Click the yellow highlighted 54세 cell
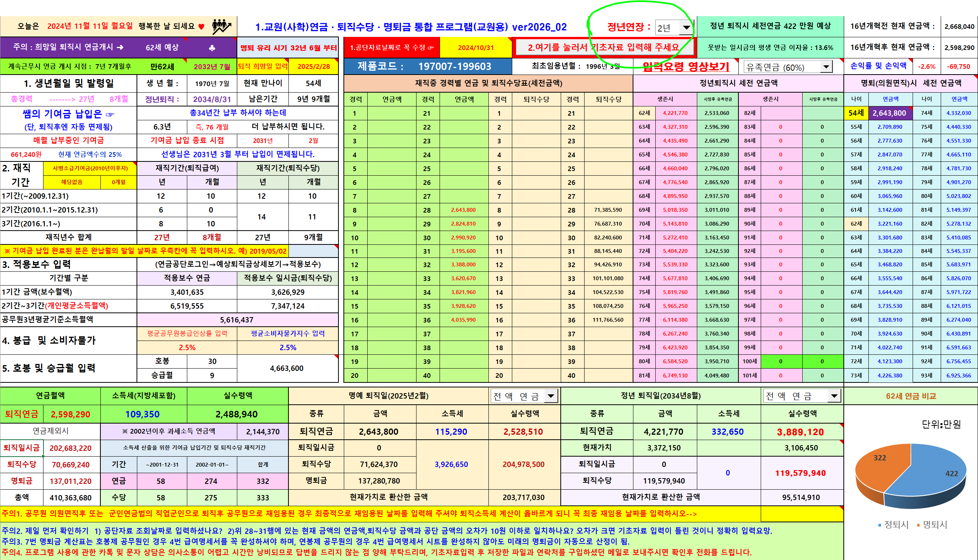Viewport: 978px width, 560px height. coord(856,113)
